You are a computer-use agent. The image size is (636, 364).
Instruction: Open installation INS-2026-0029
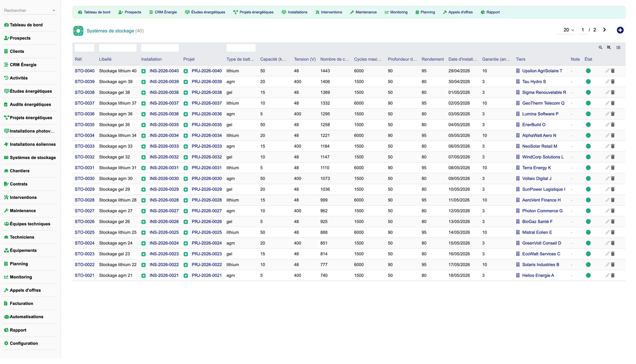click(164, 189)
